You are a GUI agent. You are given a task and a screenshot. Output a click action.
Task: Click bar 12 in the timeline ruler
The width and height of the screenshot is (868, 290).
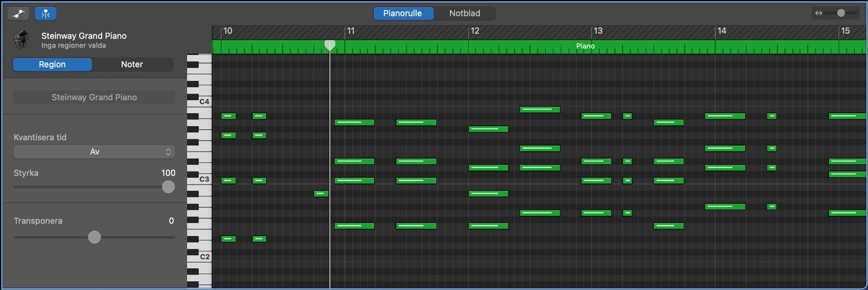475,31
